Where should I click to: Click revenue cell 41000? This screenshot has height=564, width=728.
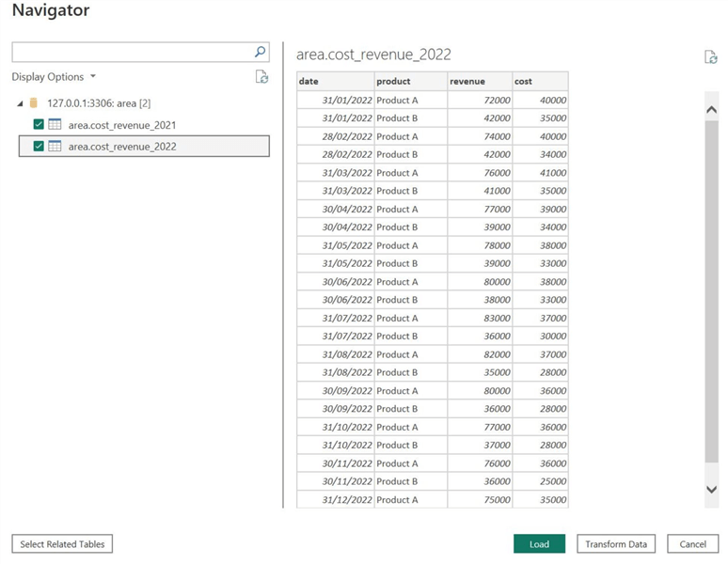click(x=480, y=191)
